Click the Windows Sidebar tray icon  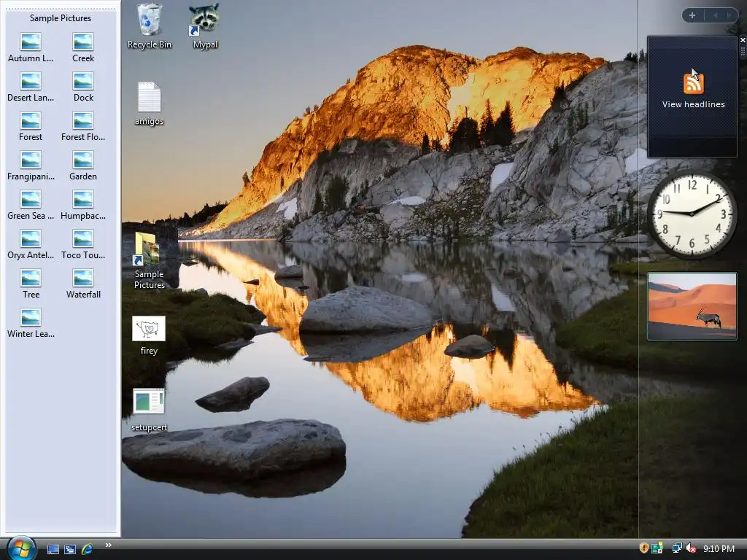[657, 548]
